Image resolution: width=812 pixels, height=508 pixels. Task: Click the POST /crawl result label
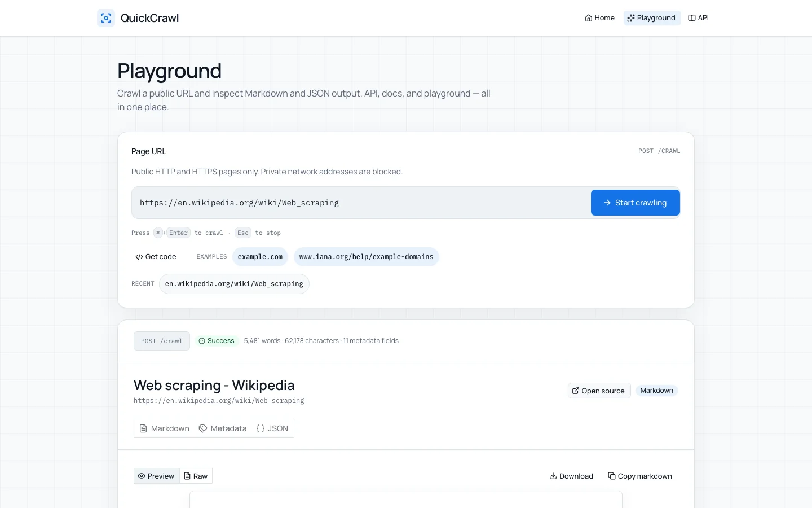162,341
